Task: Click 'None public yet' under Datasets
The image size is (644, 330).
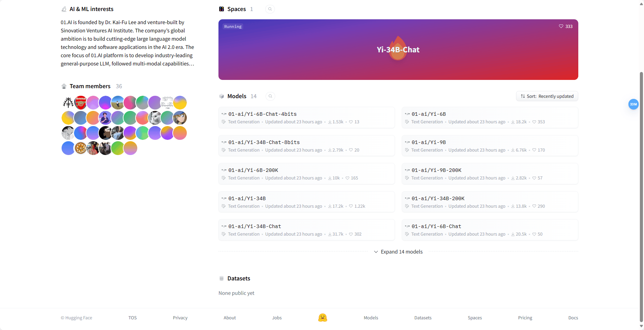Action: 236,293
